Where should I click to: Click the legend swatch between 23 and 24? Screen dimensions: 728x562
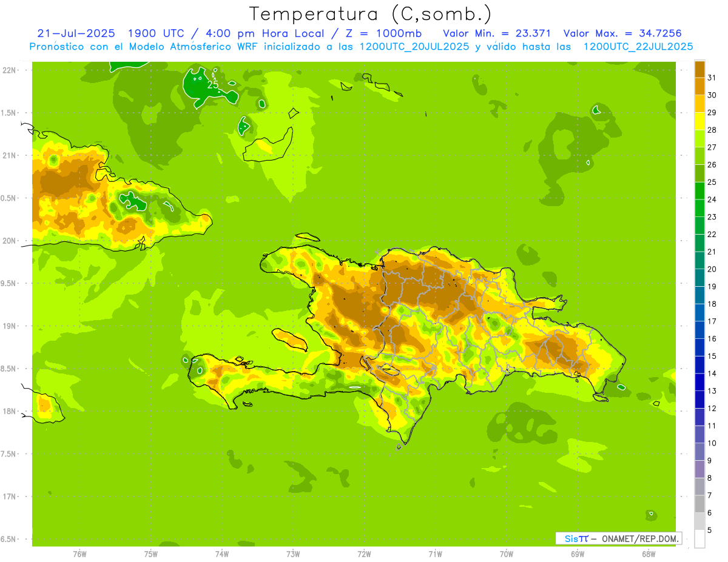point(699,208)
